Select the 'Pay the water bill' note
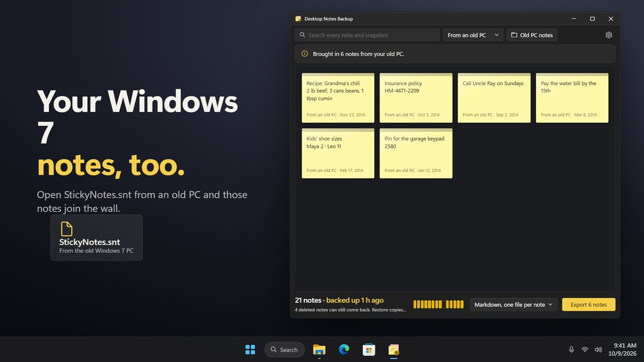Screen dimensions: 644x362 coord(572,98)
